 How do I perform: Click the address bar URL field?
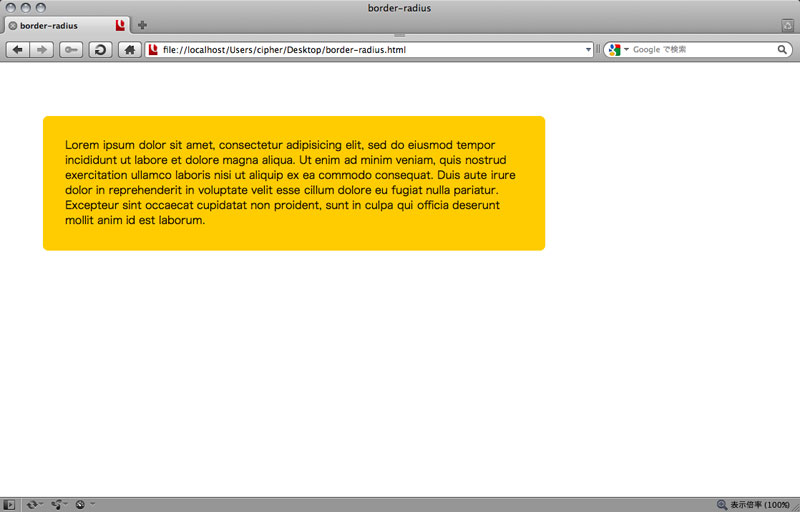(x=370, y=49)
